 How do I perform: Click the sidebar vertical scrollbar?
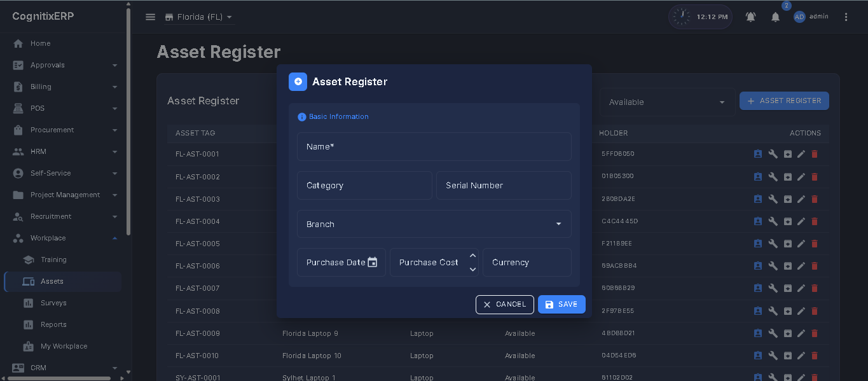[x=128, y=121]
